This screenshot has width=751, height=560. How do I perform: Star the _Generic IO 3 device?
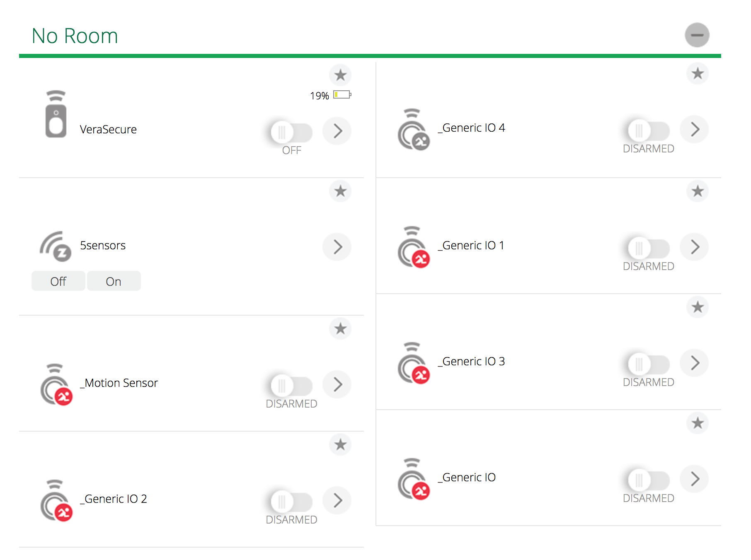(x=698, y=307)
